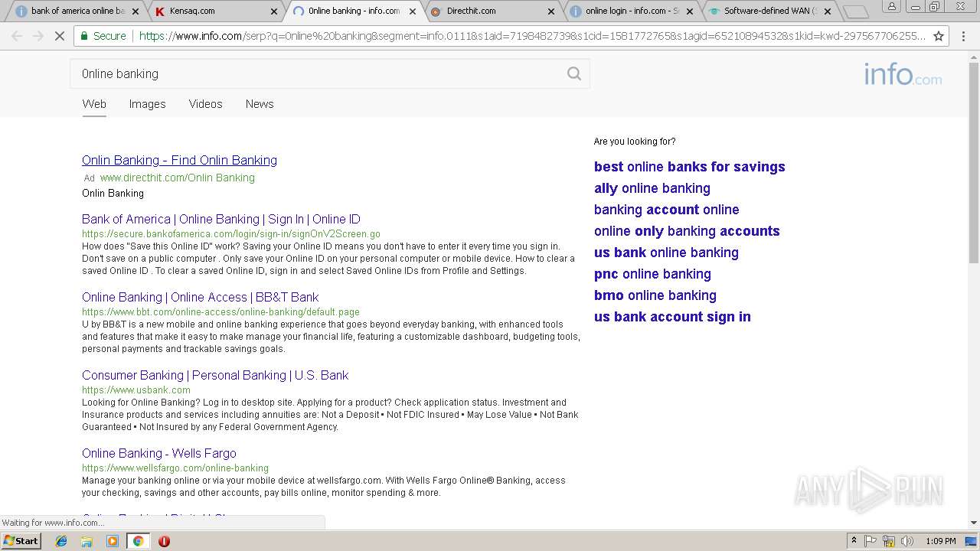Go forward to the next page
Viewport: 980px width, 551px height.
click(x=38, y=36)
